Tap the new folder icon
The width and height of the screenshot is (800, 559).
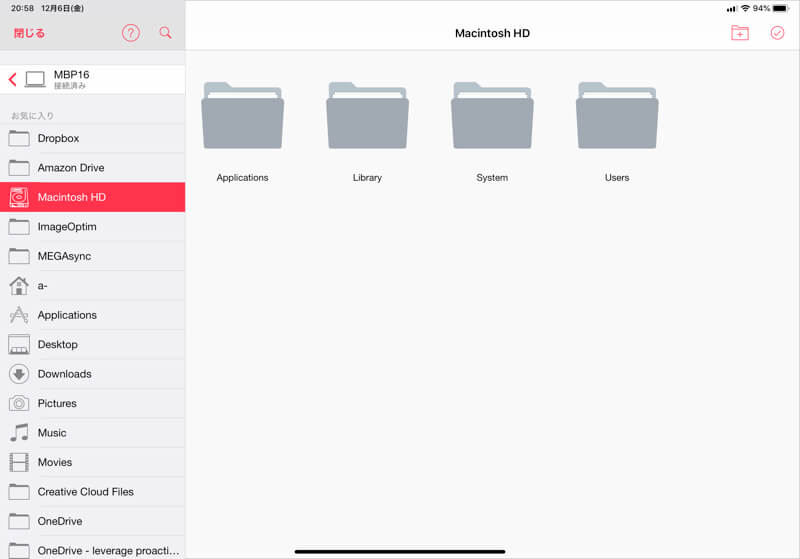[739, 33]
